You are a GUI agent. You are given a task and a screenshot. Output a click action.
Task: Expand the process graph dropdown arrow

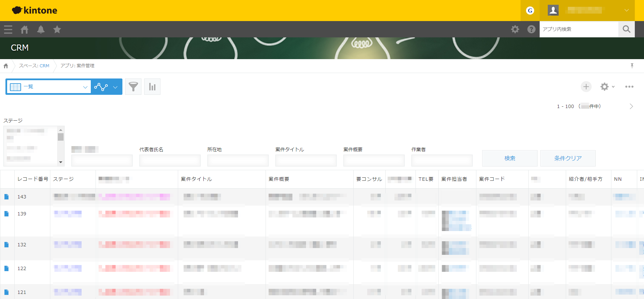click(115, 87)
